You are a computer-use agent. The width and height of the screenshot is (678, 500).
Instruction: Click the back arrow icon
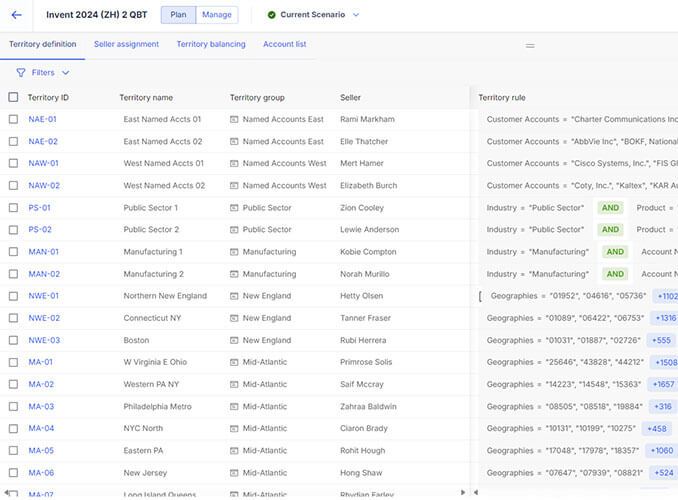coord(16,15)
